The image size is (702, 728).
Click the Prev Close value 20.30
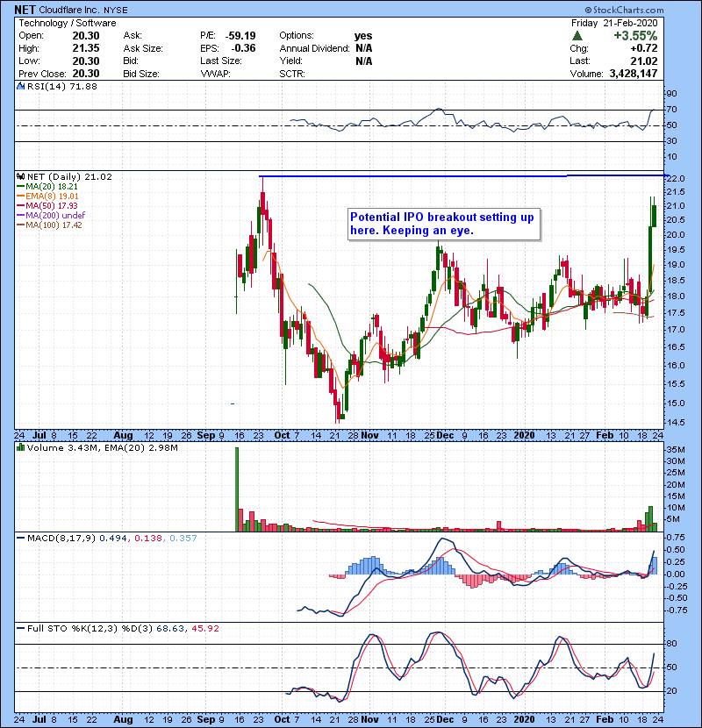pos(86,74)
